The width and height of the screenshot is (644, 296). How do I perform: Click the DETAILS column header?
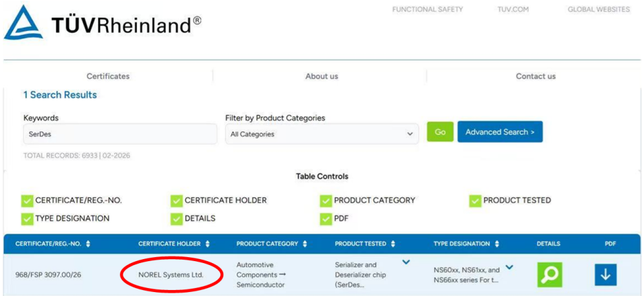tap(548, 244)
